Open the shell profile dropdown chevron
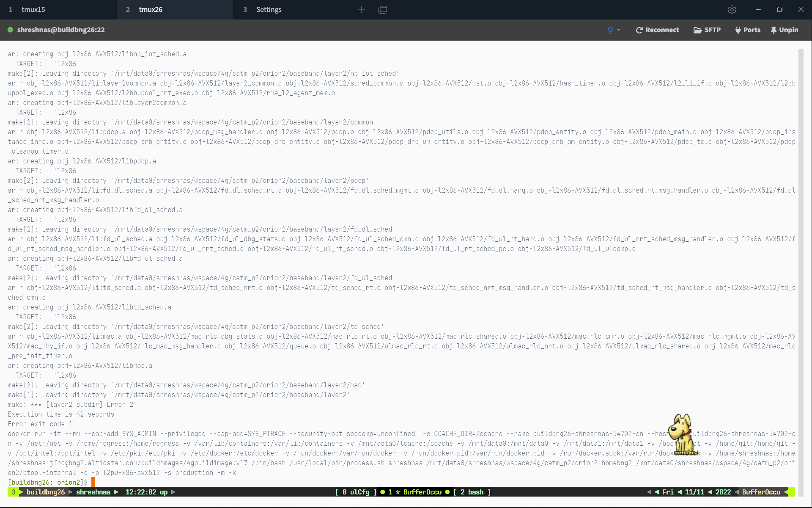Screen dimensions: 812x508 [619, 30]
